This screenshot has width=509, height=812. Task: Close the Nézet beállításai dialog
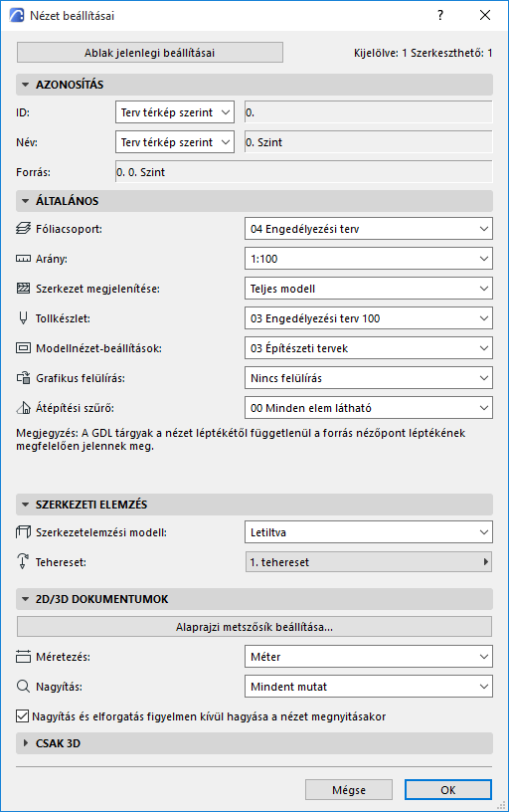click(485, 15)
